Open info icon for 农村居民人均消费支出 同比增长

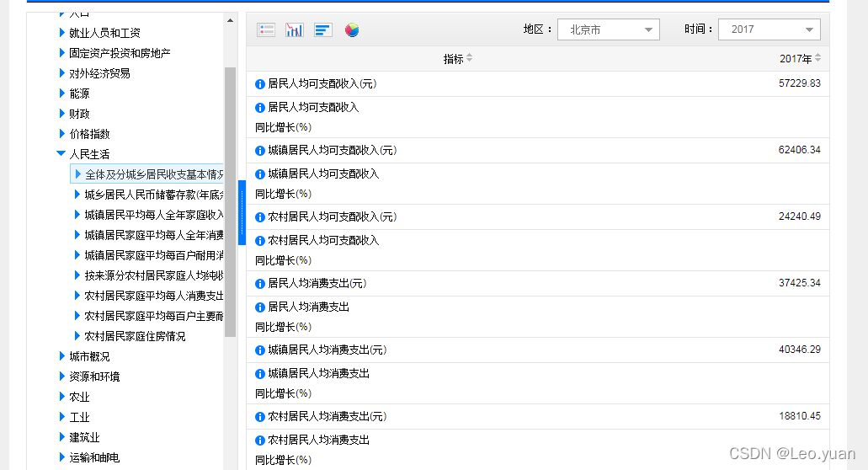259,441
